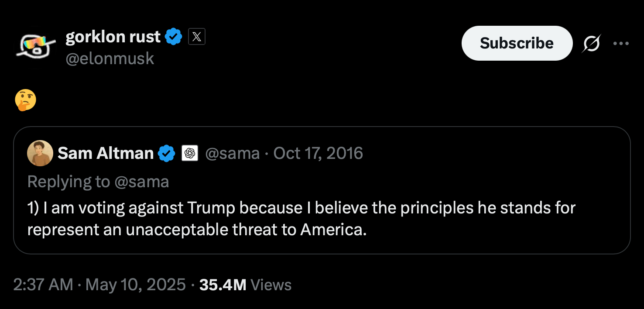Click the May 10, 2025 post date
Screen dimensions: 644x309
[136, 285]
